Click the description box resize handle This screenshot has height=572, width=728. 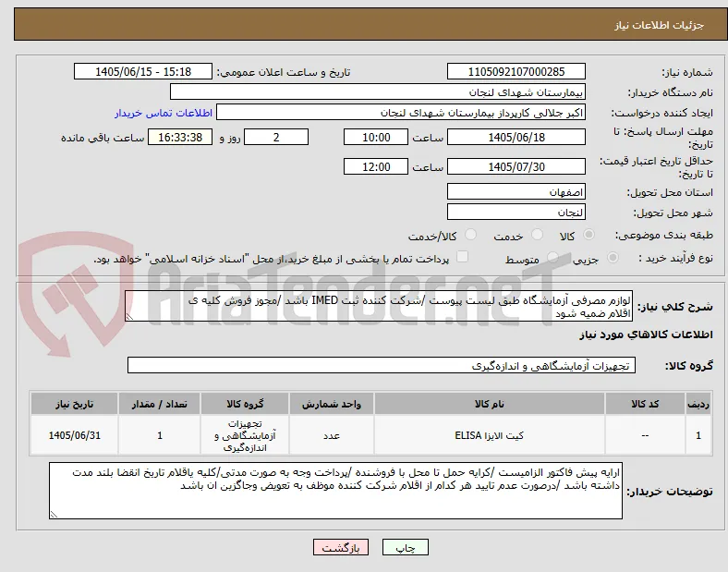pos(129,317)
